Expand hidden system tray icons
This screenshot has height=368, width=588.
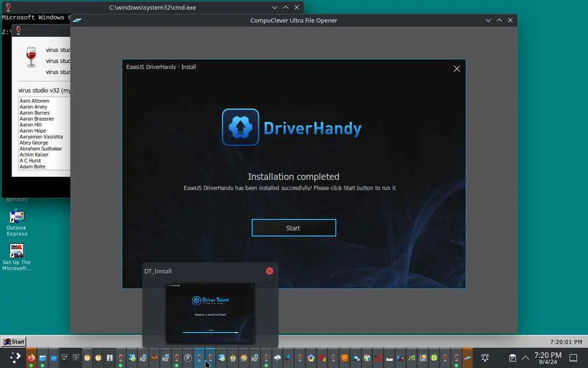pyautogui.click(x=526, y=358)
